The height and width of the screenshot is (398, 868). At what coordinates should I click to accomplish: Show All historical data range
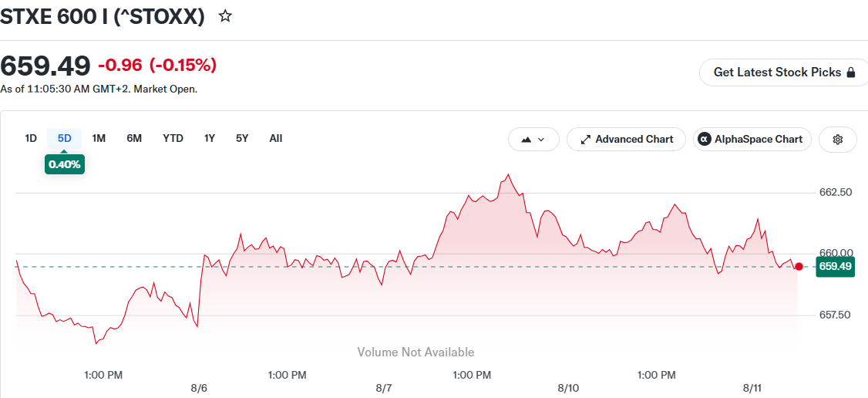(x=276, y=138)
